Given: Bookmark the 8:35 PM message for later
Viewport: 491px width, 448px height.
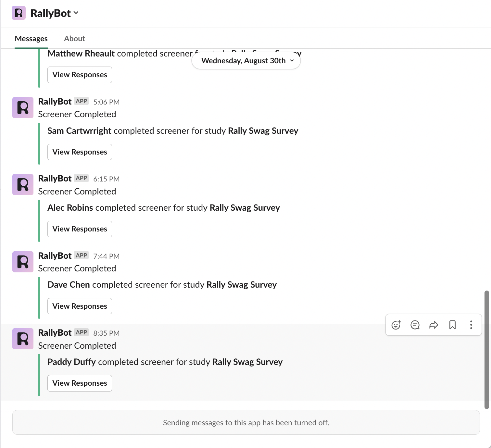Looking at the screenshot, I should tap(452, 325).
